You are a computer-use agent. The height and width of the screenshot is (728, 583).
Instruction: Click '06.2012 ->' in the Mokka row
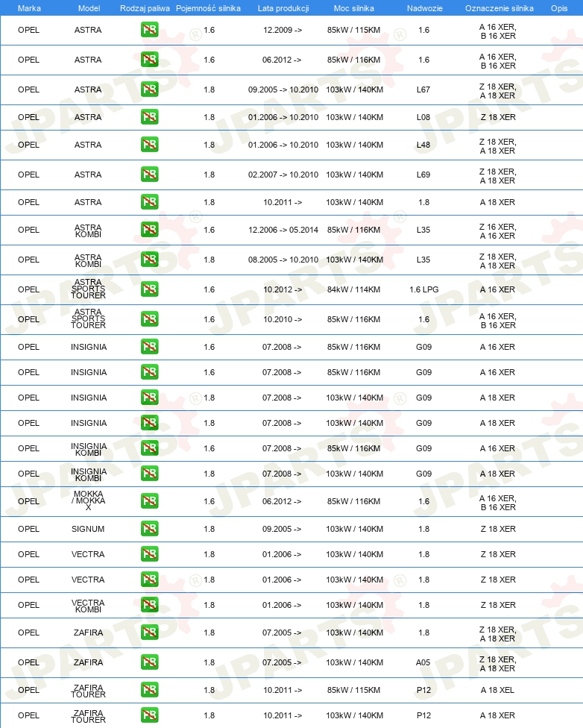tap(282, 501)
